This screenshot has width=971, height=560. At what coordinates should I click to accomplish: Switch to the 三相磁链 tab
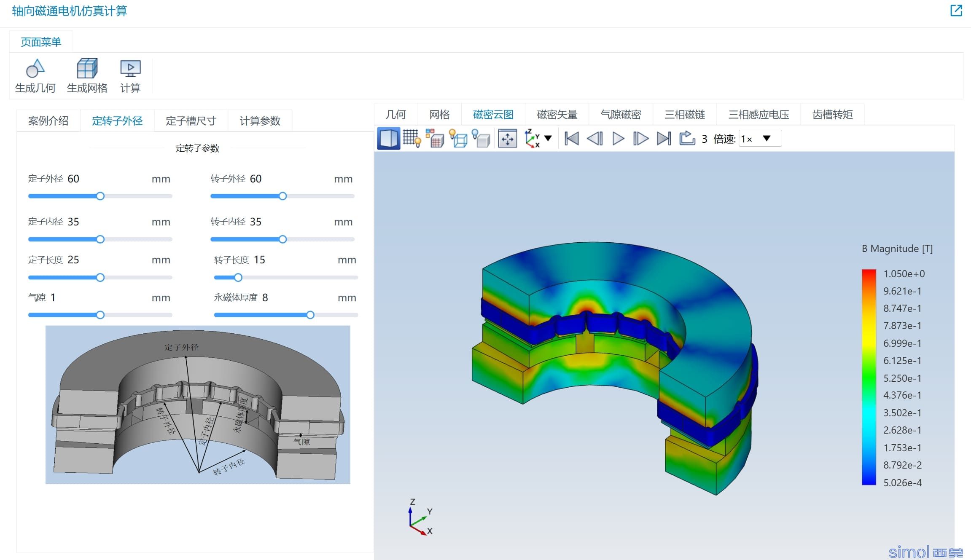(685, 115)
